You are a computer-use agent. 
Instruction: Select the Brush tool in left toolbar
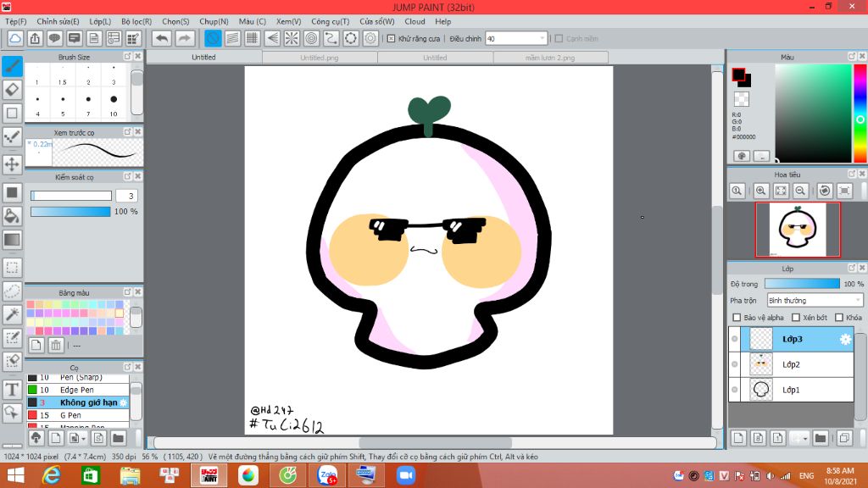click(x=12, y=66)
